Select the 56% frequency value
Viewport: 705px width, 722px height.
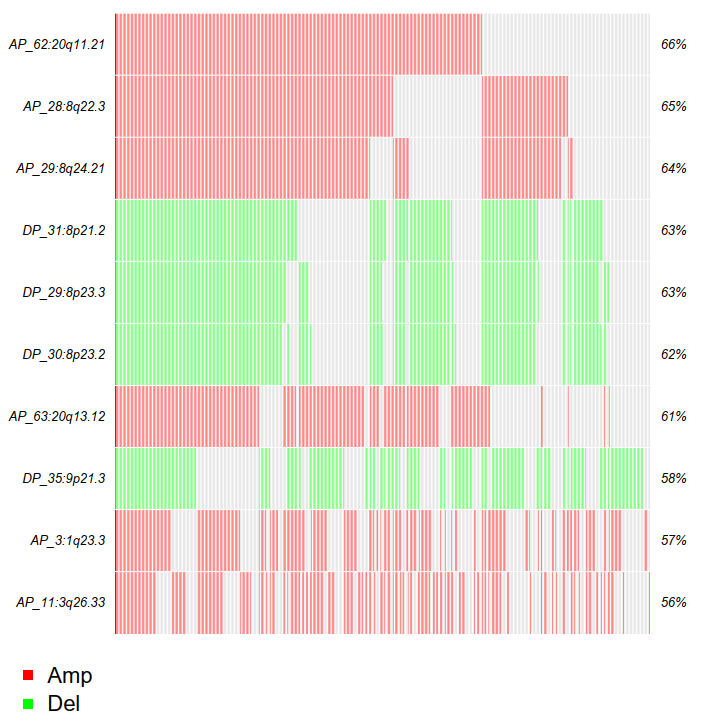pyautogui.click(x=674, y=602)
